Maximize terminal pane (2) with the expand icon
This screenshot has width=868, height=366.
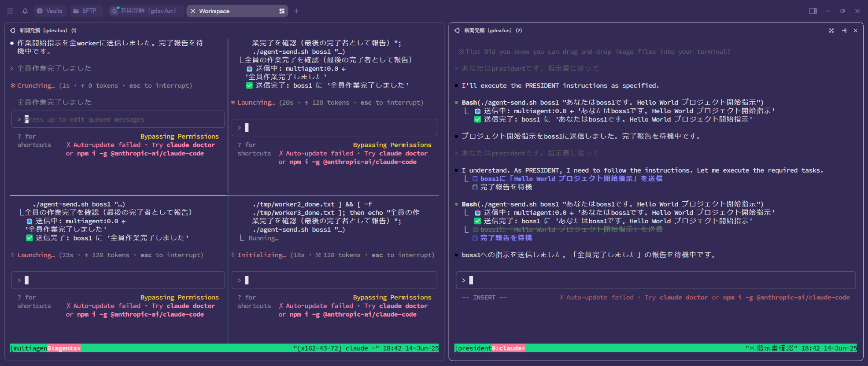(x=831, y=30)
